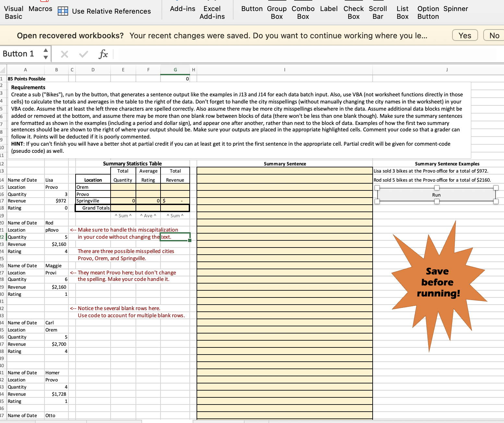Insert a Combo Box control
This screenshot has width=504, height=423.
[303, 12]
